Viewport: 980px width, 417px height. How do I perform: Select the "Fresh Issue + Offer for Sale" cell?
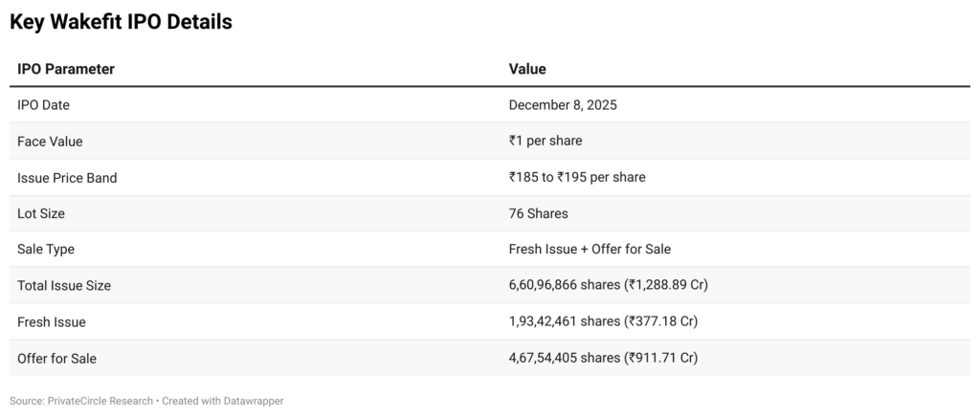tap(590, 249)
